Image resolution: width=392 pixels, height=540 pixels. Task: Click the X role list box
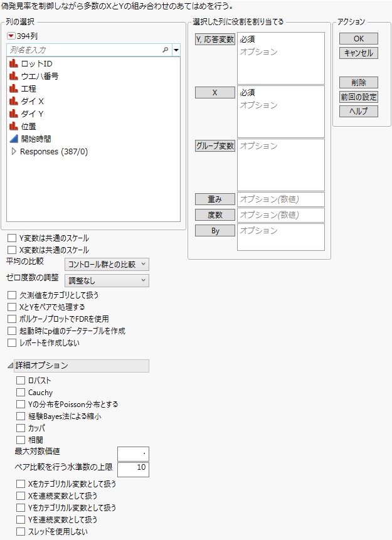pyautogui.click(x=281, y=112)
